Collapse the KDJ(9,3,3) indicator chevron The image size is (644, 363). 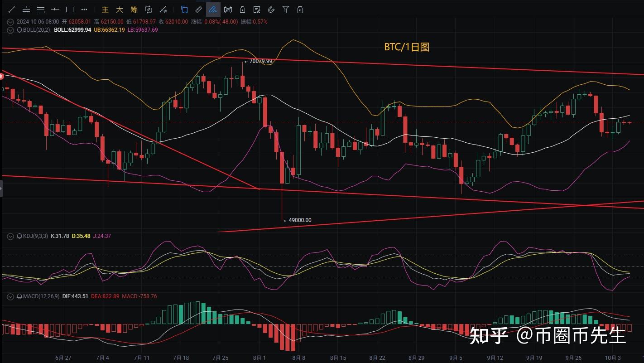coord(10,236)
